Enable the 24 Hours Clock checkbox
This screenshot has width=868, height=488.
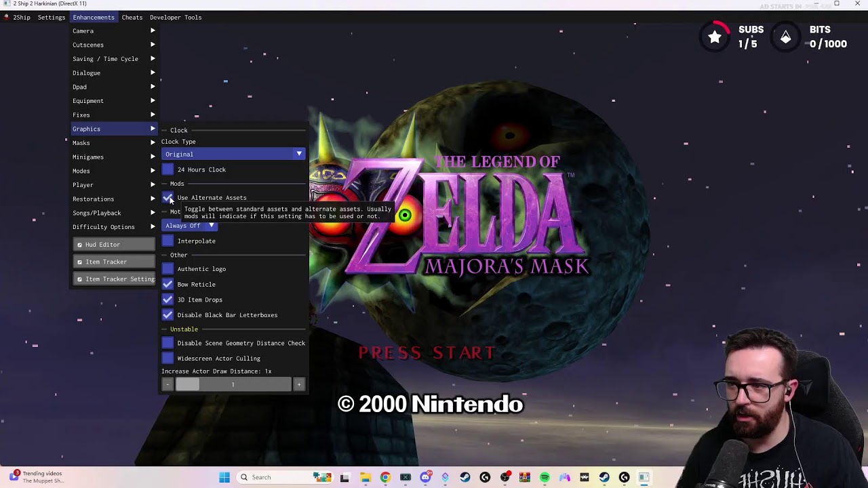(x=167, y=169)
